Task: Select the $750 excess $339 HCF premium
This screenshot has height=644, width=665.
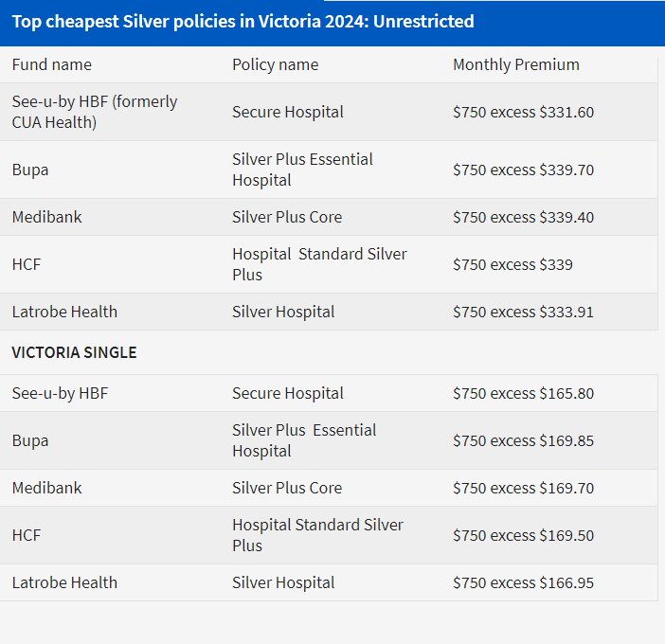Action: click(x=512, y=264)
